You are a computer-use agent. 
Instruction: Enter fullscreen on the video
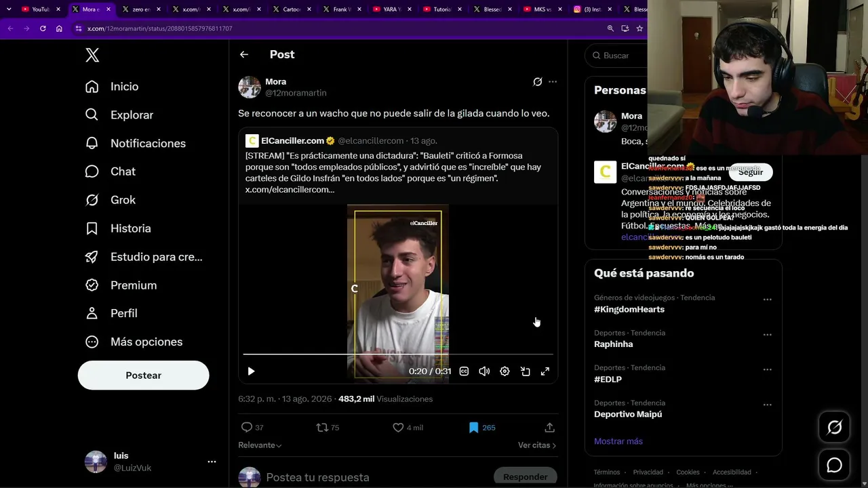pos(545,371)
